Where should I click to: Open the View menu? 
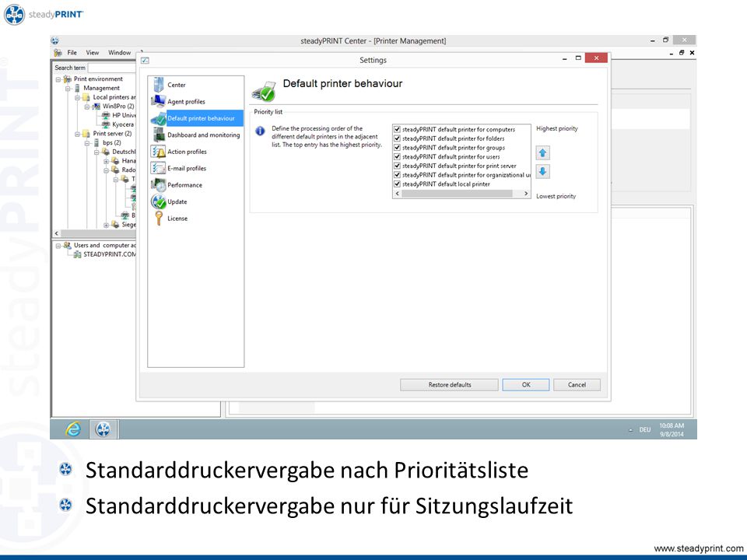coord(93,53)
